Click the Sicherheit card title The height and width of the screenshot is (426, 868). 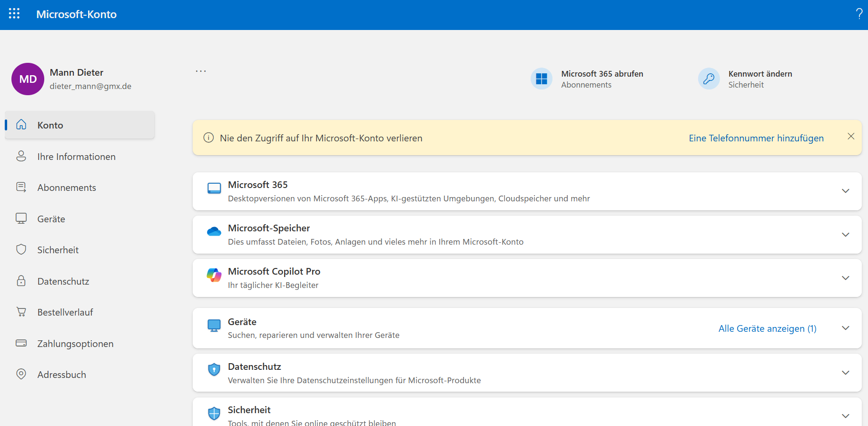[249, 410]
